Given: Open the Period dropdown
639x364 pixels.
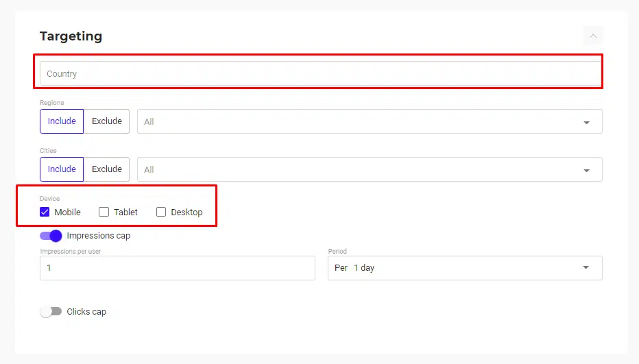Looking at the screenshot, I should 465,268.
